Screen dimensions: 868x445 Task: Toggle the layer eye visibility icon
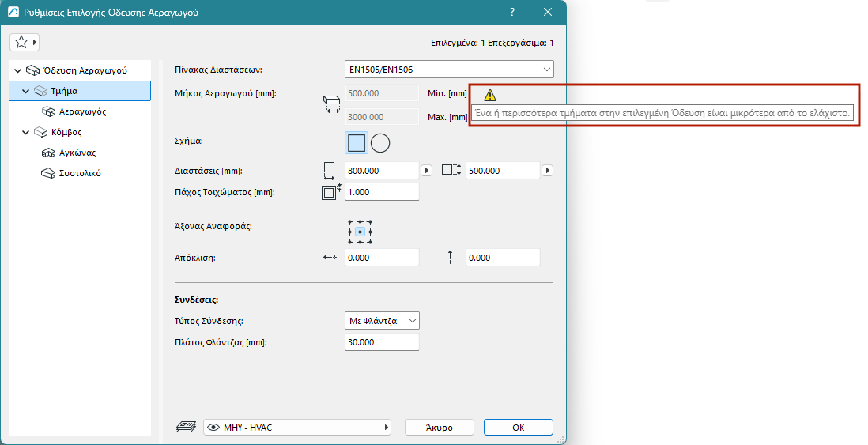click(x=213, y=428)
